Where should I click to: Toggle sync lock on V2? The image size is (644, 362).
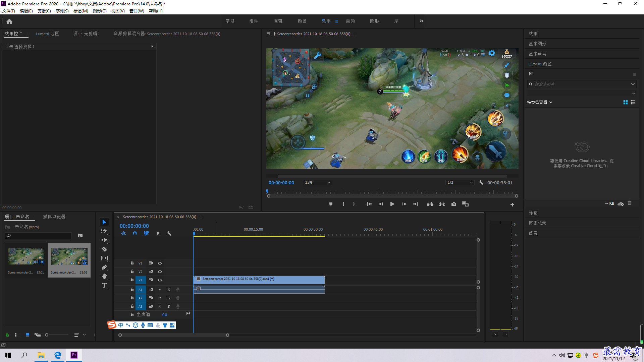[x=151, y=271]
